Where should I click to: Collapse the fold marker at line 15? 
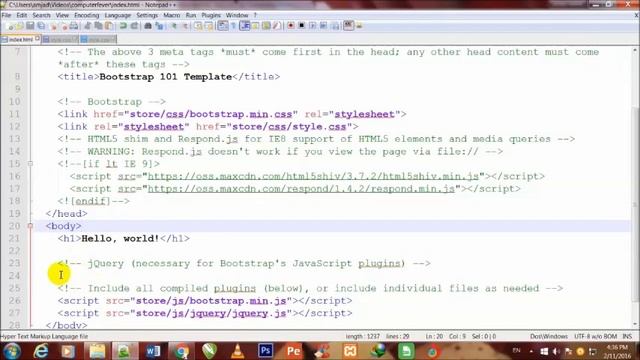30,164
